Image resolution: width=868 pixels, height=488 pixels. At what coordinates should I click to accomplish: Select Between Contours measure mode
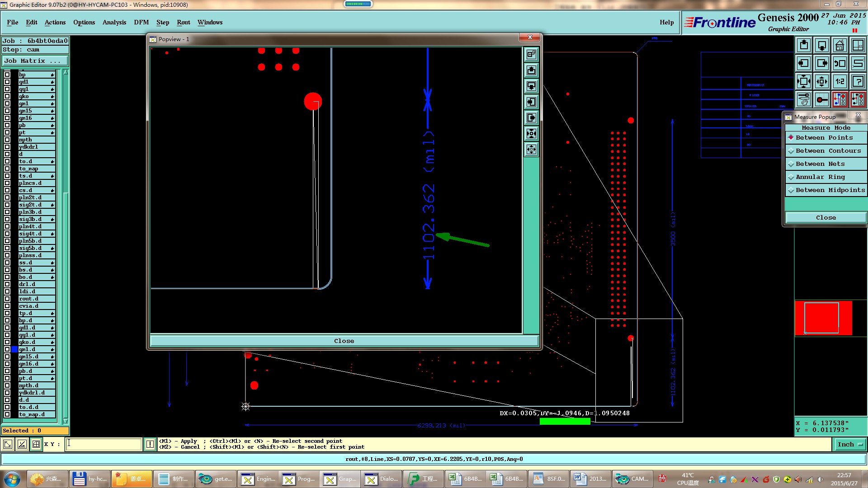click(826, 150)
